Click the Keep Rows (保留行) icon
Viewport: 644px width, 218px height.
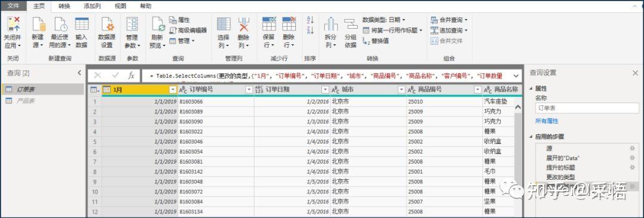tap(268, 24)
